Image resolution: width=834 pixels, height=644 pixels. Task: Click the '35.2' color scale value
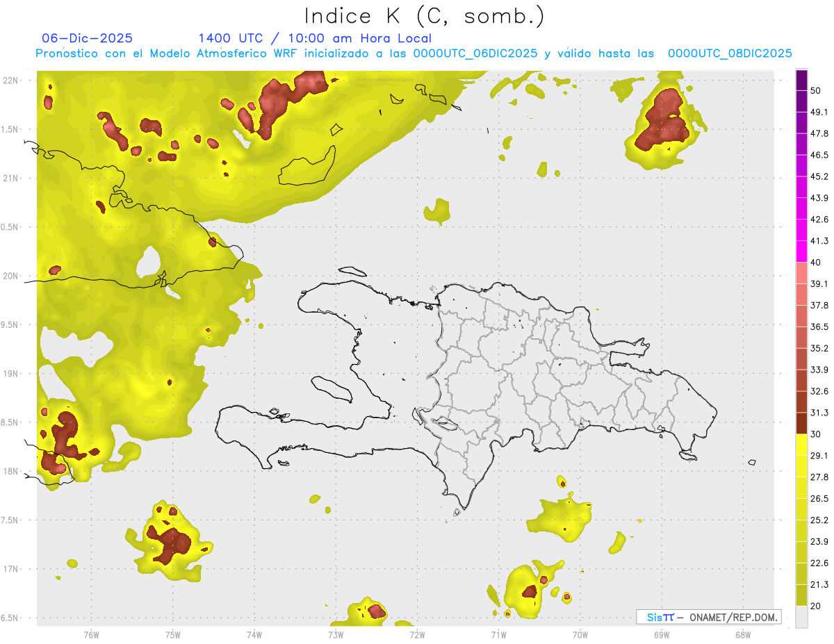[x=819, y=348]
